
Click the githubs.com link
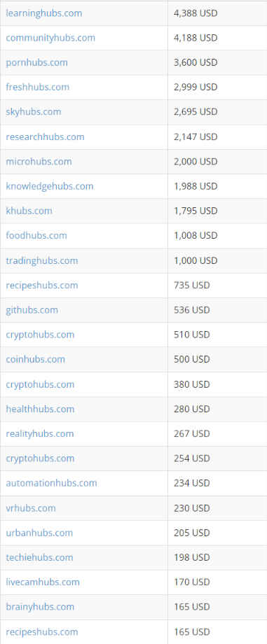(x=32, y=309)
